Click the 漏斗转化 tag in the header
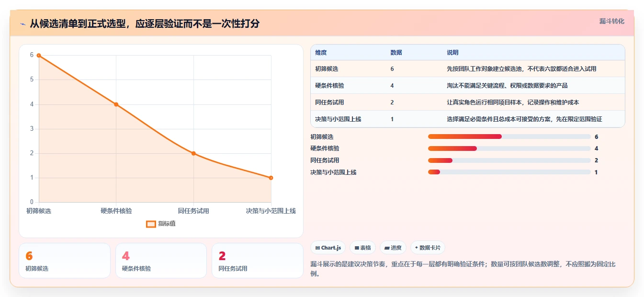 point(611,21)
